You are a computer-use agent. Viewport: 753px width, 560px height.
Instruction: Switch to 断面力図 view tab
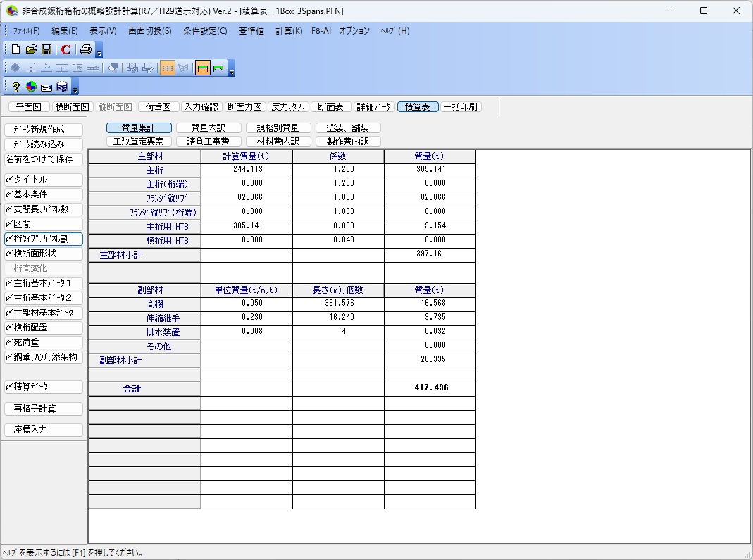(x=244, y=106)
